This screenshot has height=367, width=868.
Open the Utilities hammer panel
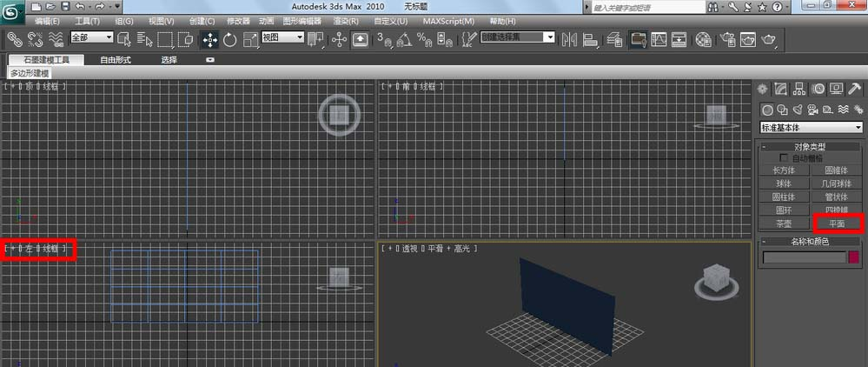coord(855,89)
